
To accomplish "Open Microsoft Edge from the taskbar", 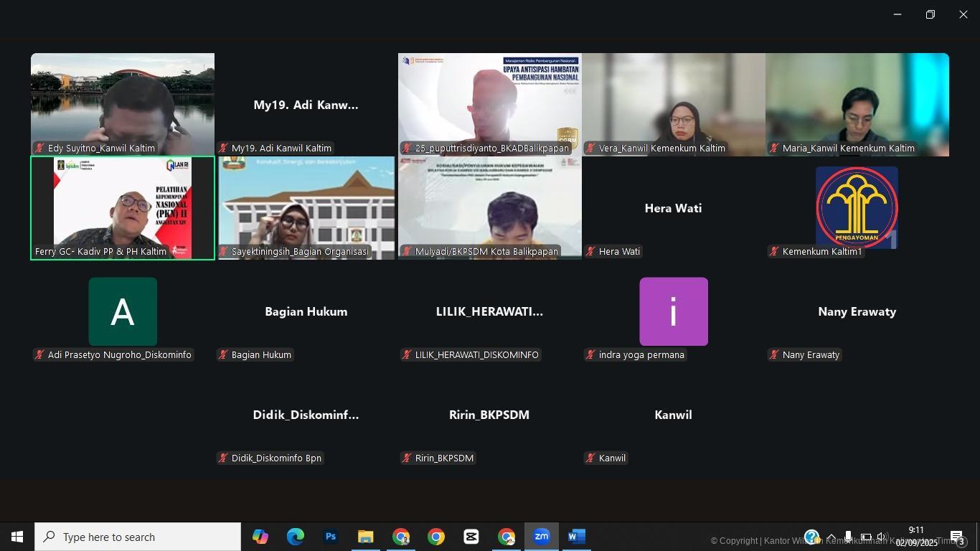I will (x=296, y=537).
